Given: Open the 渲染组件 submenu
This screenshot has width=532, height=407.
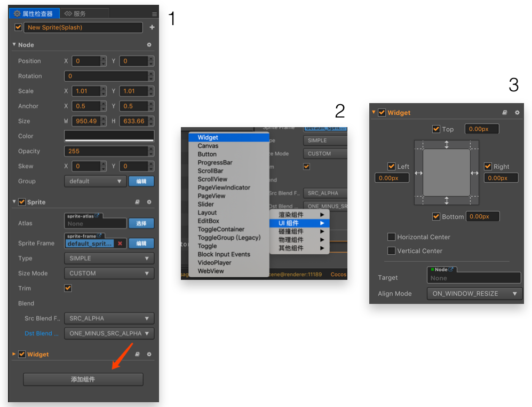Looking at the screenshot, I should click(x=299, y=215).
